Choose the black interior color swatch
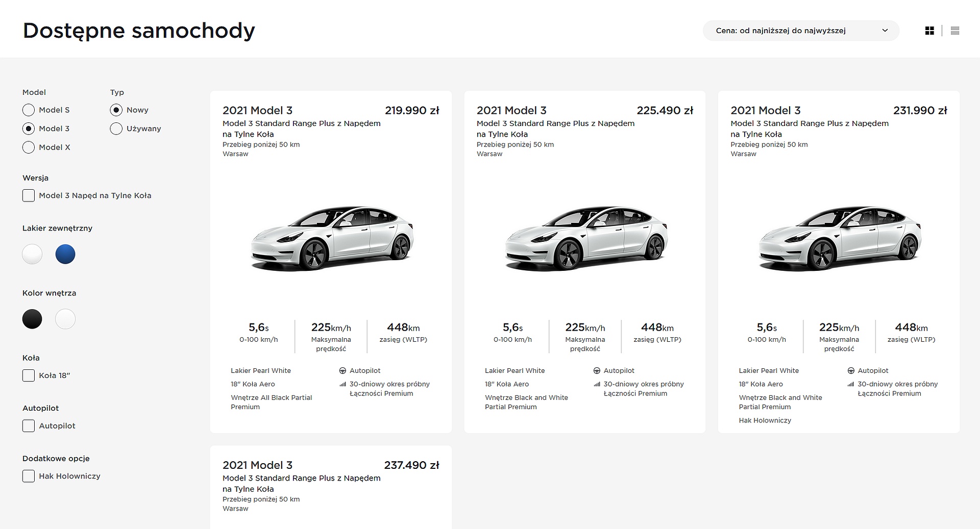 pyautogui.click(x=32, y=319)
